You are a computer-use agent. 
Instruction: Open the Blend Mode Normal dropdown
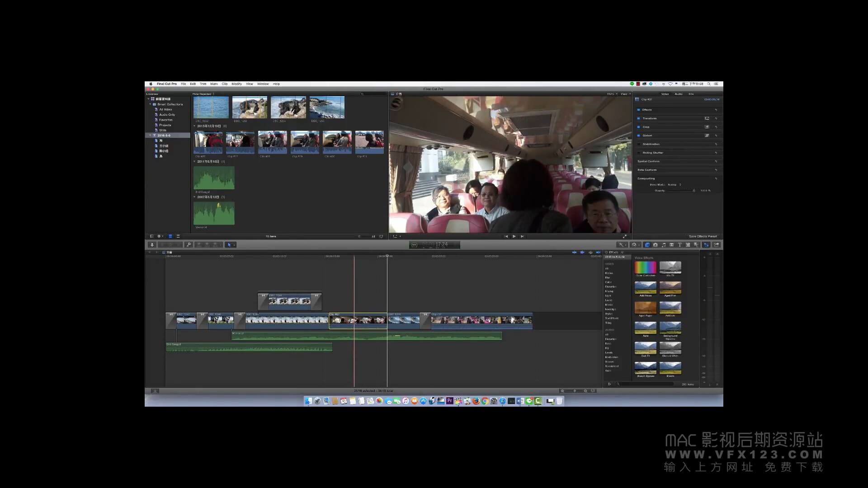674,185
